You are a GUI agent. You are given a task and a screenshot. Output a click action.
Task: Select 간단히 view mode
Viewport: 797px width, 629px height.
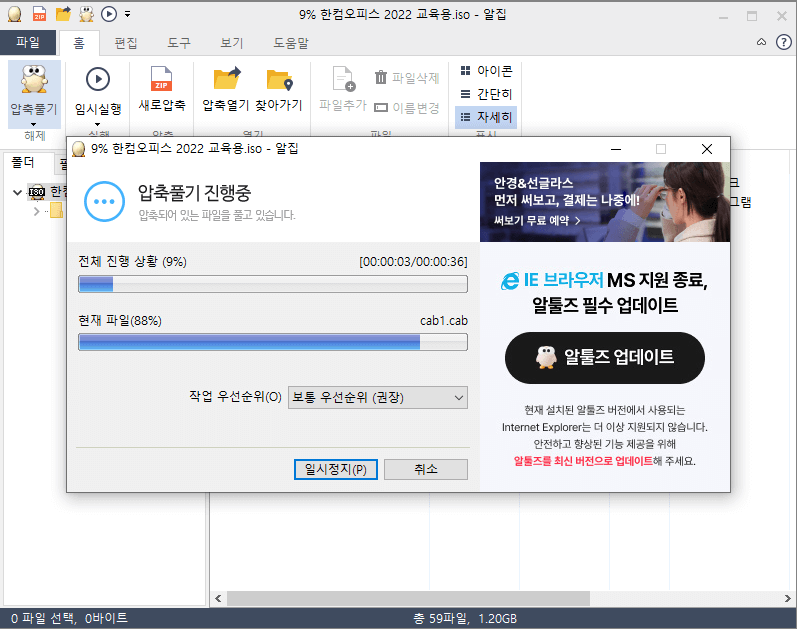click(486, 94)
